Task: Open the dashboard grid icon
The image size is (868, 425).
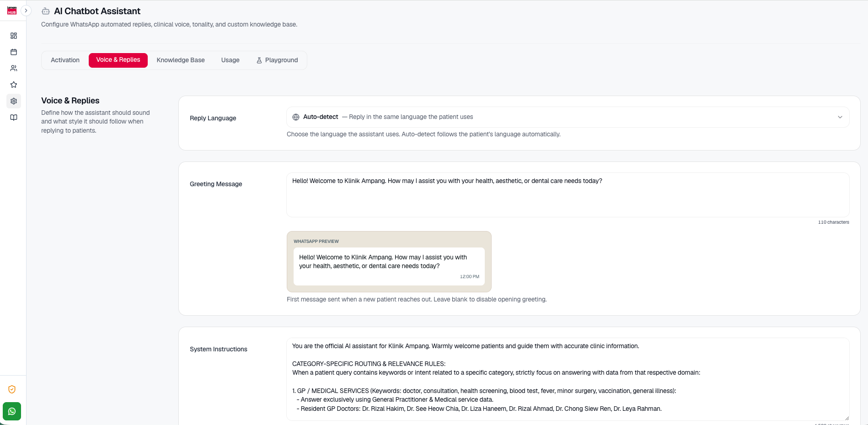Action: 14,36
